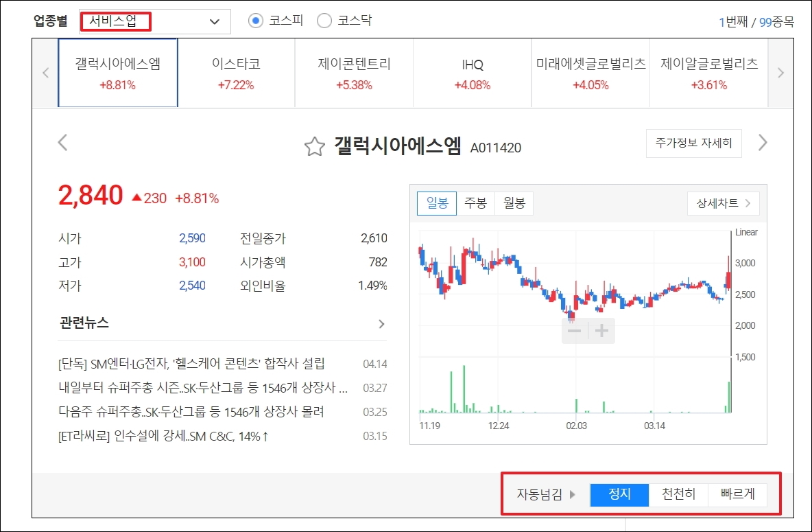Viewport: 812px width, 532px height.
Task: Open news 내일부터 슈퍼주총 시즌
Action: (x=203, y=388)
